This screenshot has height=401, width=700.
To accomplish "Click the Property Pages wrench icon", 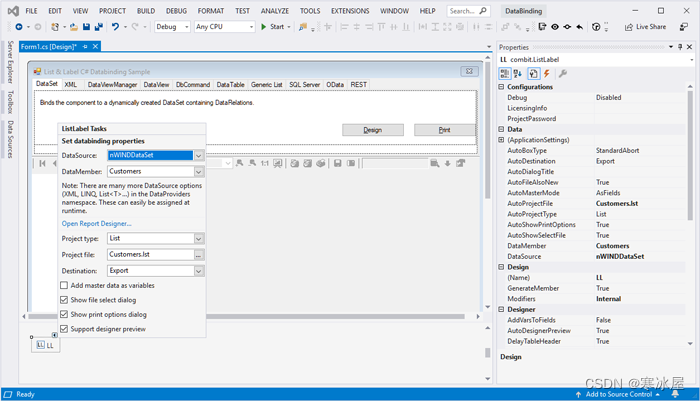I will tap(562, 74).
